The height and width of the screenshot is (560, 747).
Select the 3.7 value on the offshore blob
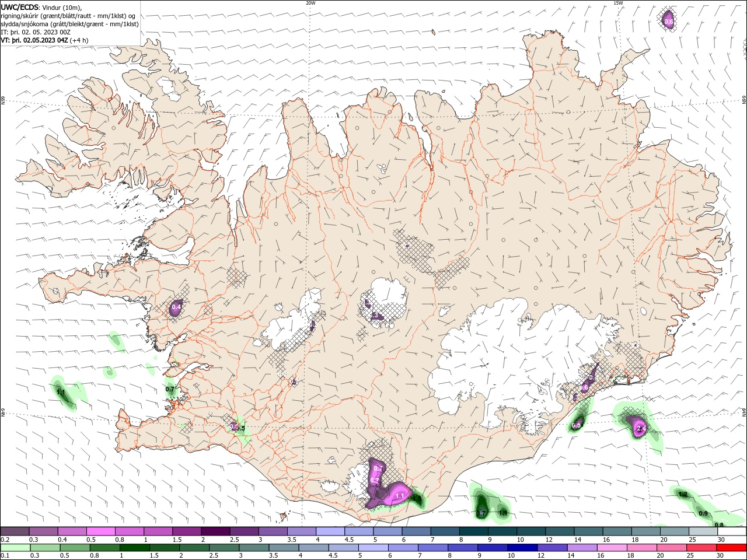[481, 513]
